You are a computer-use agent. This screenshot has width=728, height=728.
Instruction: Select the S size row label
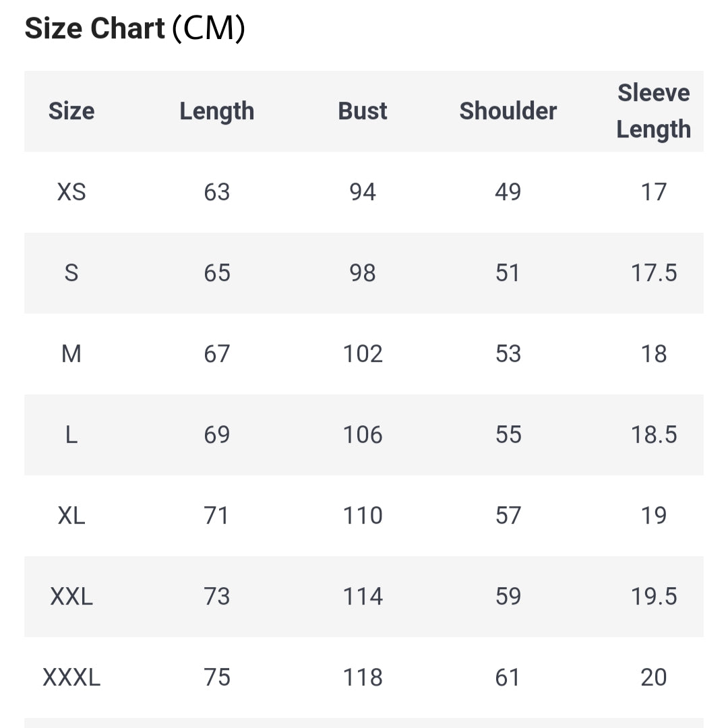pos(71,273)
